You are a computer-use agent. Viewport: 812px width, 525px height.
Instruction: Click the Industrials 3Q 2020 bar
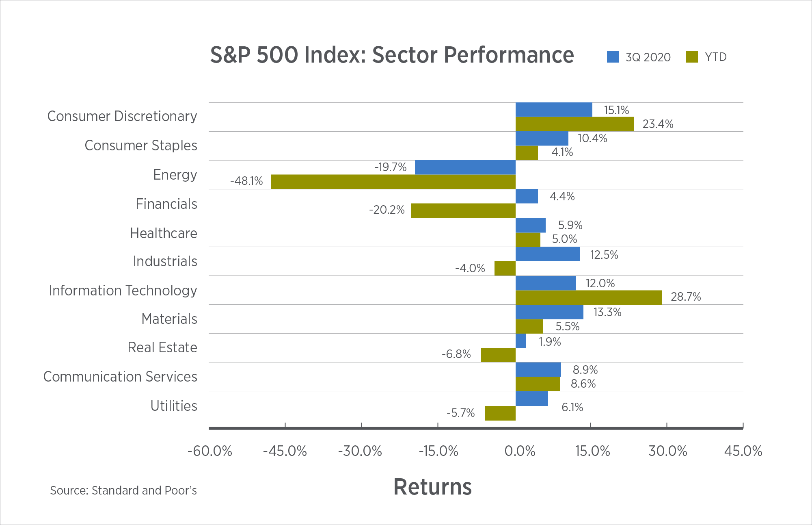coord(548,254)
